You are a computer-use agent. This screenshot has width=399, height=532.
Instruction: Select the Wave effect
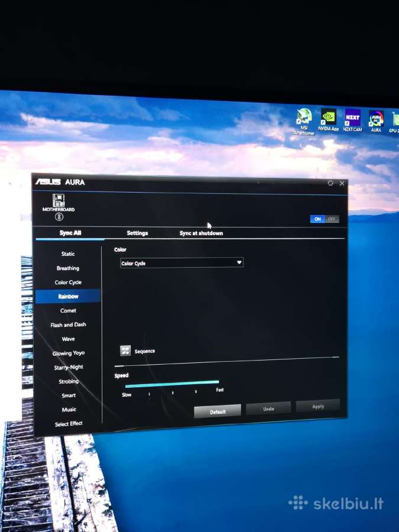68,339
